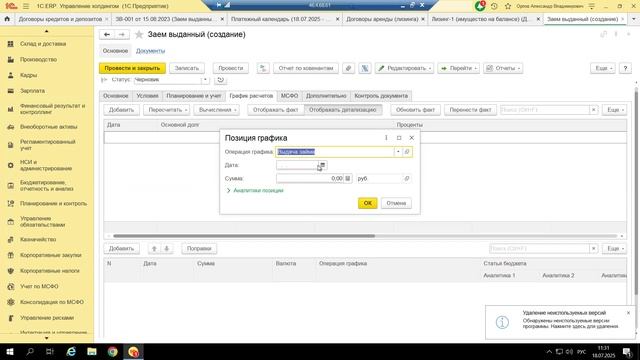
Task: Focus the Дата input field
Action: (298, 165)
